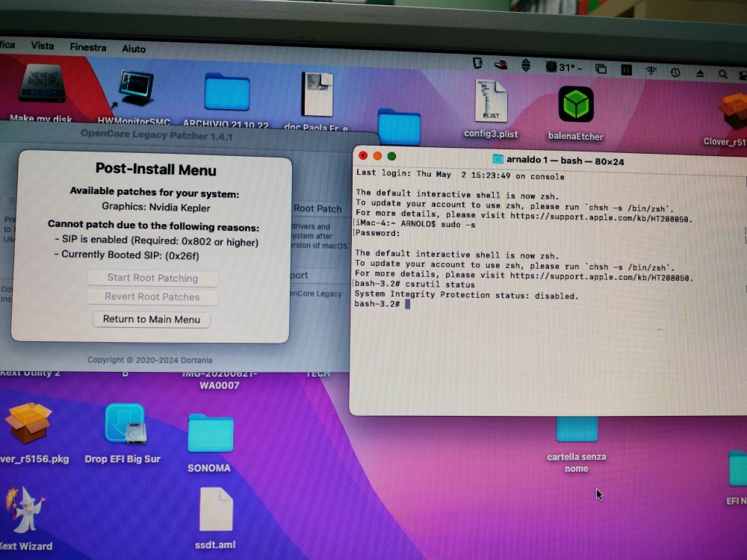Click the folder icon in Terminal title bar
Image resolution: width=747 pixels, height=560 pixels.
click(x=498, y=158)
